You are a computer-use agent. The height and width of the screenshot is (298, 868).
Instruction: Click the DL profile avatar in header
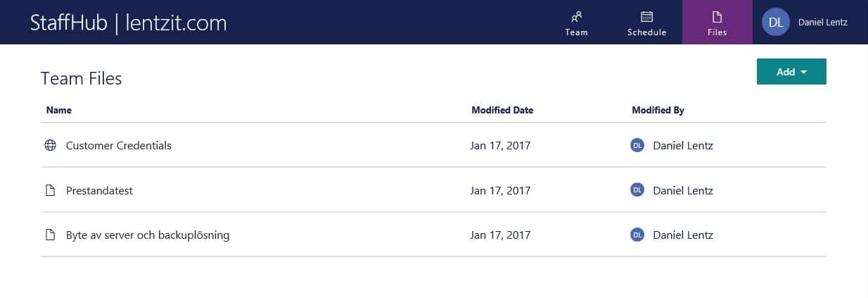click(x=776, y=22)
